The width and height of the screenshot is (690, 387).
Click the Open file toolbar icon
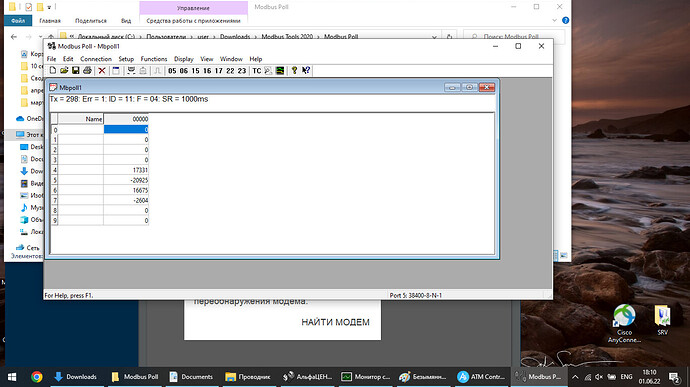[64, 70]
